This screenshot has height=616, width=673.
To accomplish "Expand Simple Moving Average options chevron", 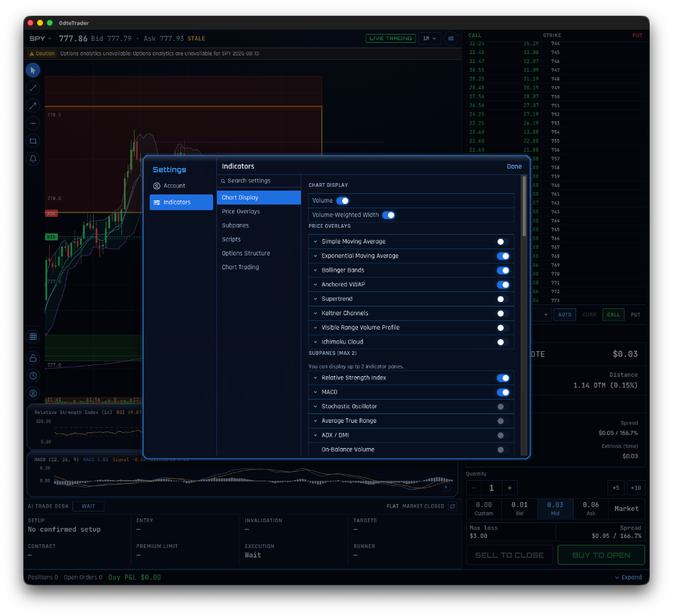I will tap(316, 242).
